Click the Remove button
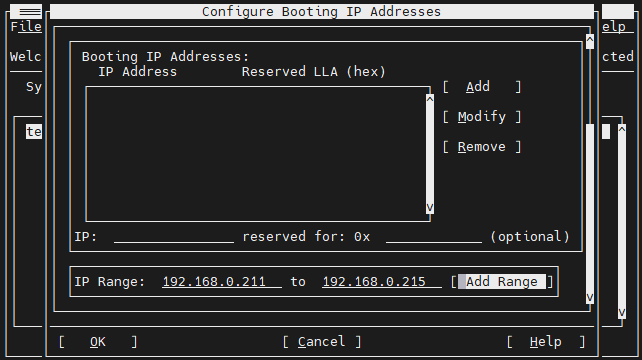The height and width of the screenshot is (360, 642). (x=482, y=147)
